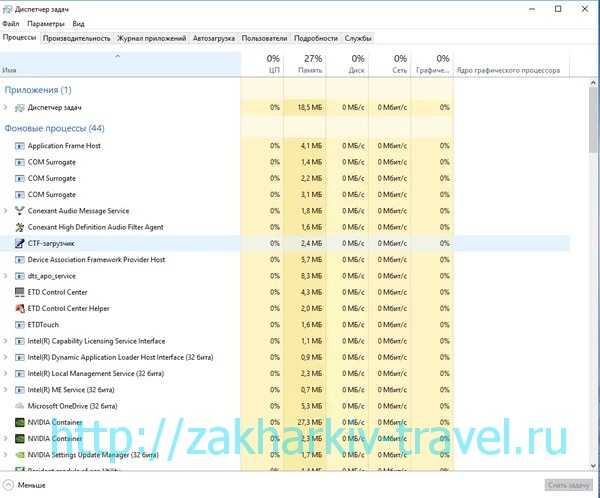Switch to the Журнал приложений tab
This screenshot has height=498, width=600.
[152, 38]
